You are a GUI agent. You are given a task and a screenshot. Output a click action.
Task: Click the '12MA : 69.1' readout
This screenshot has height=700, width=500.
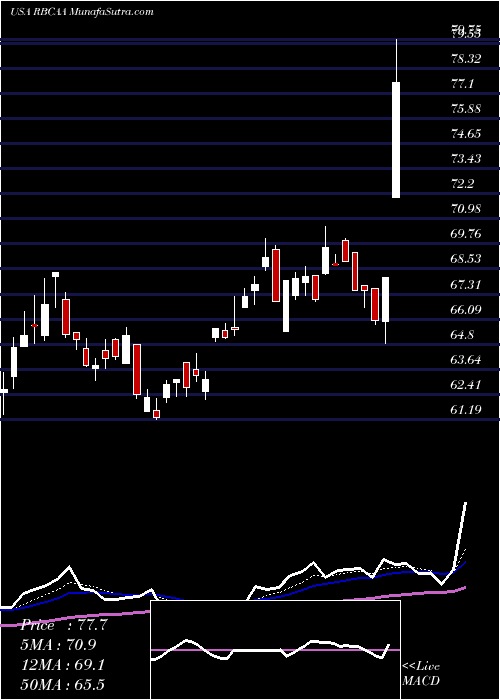62,665
